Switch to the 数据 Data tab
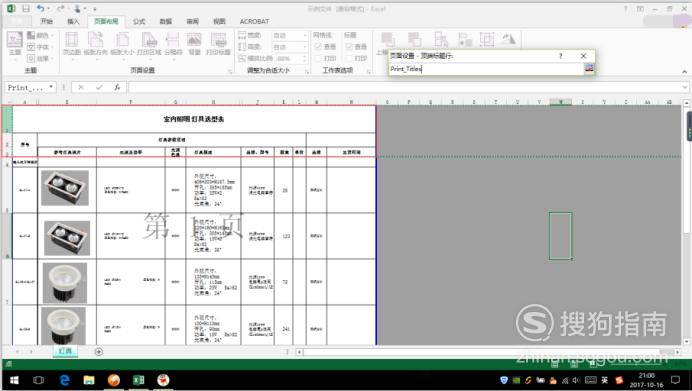The height and width of the screenshot is (391, 692). (165, 21)
